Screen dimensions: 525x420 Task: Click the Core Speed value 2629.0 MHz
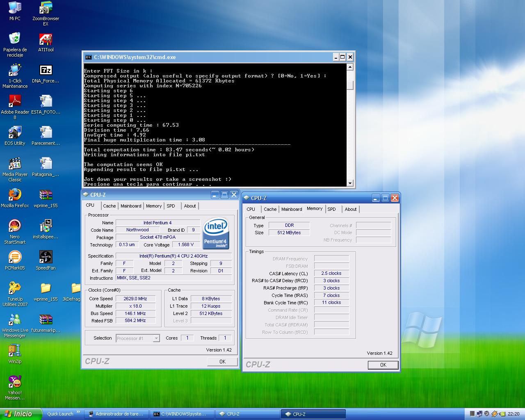point(135,299)
